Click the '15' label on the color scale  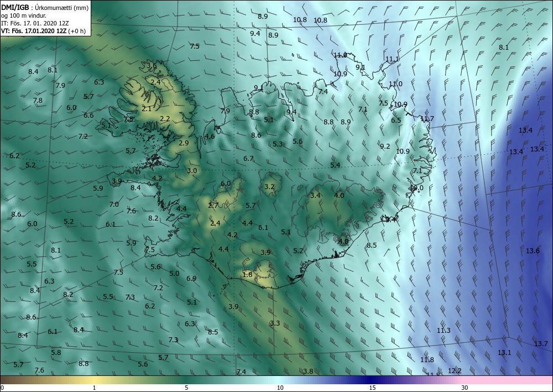point(372,388)
